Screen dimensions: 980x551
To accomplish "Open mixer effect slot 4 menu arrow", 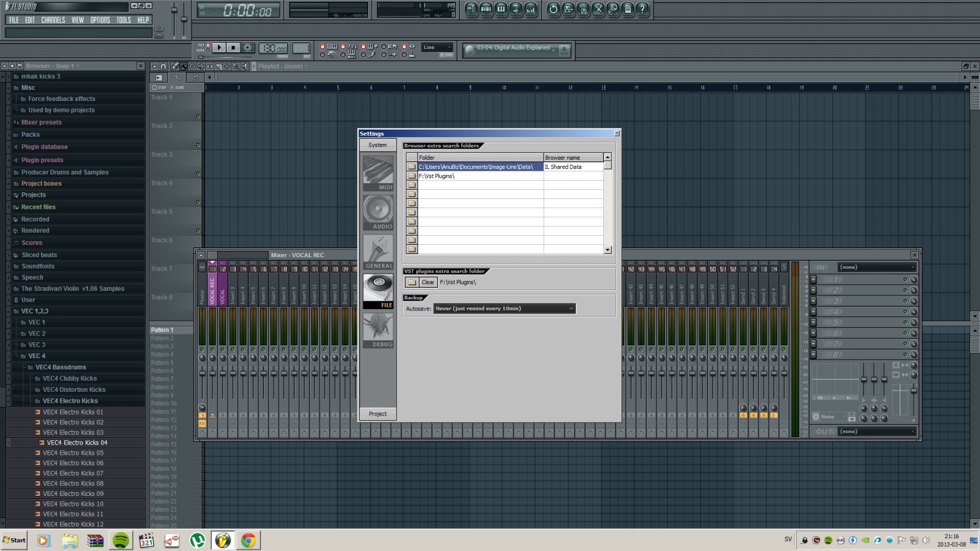I will pyautogui.click(x=813, y=312).
